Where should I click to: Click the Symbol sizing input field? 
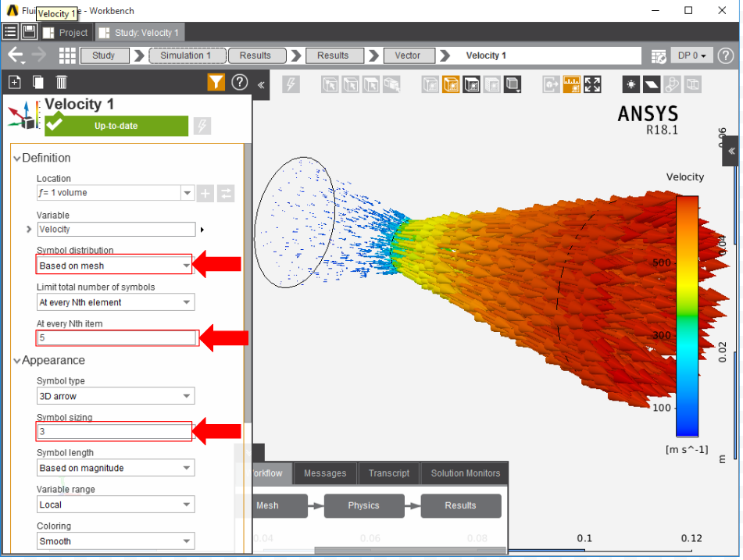(x=115, y=431)
